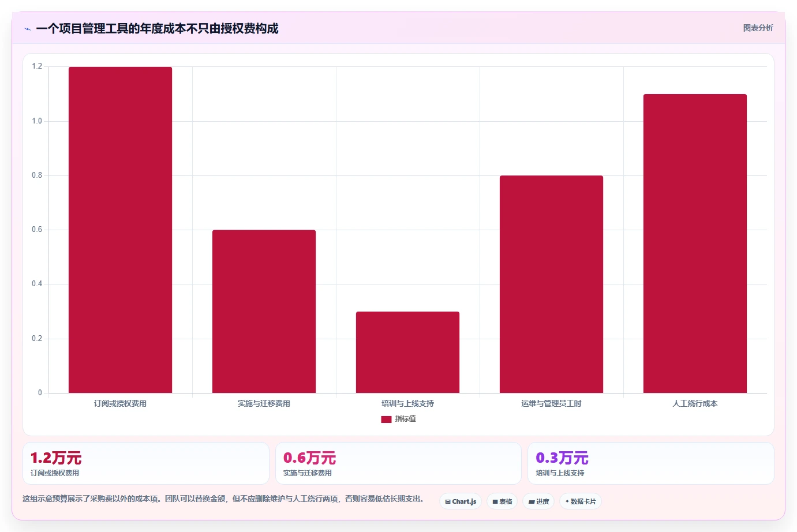Click the x-axis label 运维与管理员工时

[x=551, y=404]
